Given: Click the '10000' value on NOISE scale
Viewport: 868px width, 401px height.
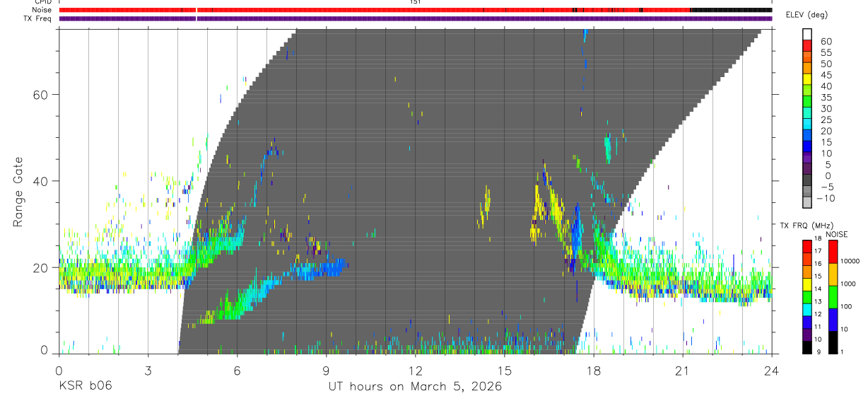Looking at the screenshot, I should pos(852,261).
